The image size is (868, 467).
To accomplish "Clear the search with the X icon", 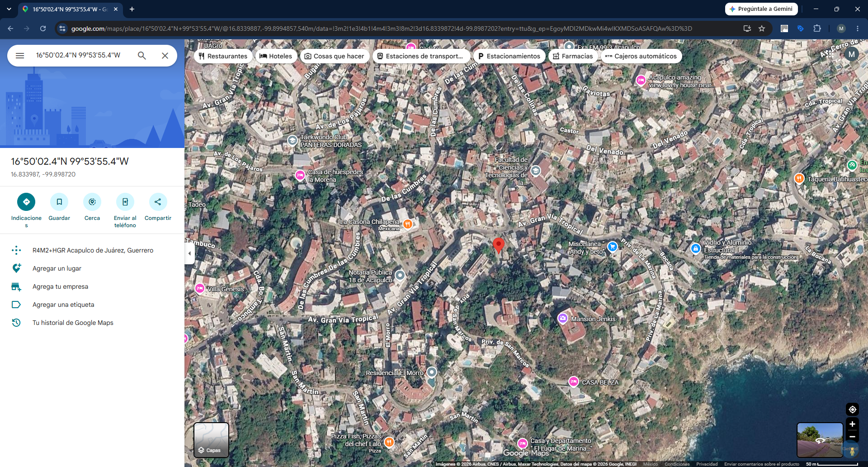I will (165, 56).
